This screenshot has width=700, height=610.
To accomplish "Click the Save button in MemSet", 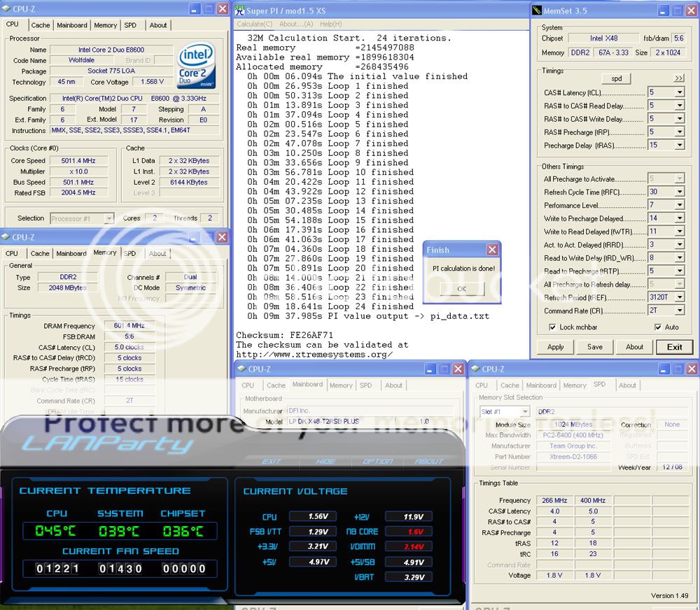I will click(x=594, y=347).
